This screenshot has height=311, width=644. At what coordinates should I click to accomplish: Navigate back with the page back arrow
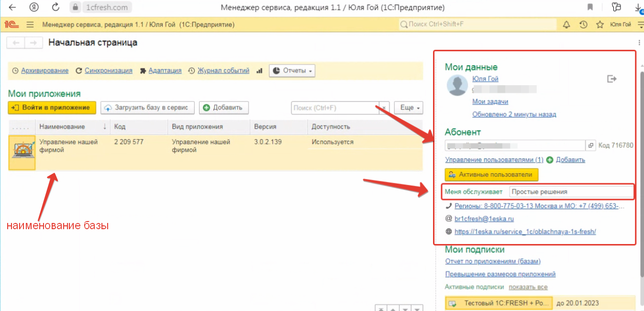coord(15,43)
